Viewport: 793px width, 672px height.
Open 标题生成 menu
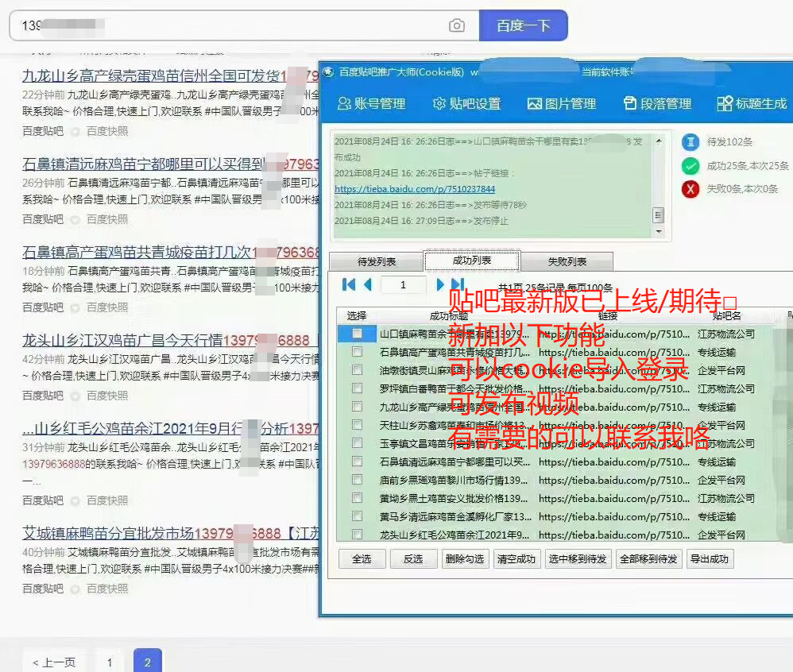pos(752,103)
